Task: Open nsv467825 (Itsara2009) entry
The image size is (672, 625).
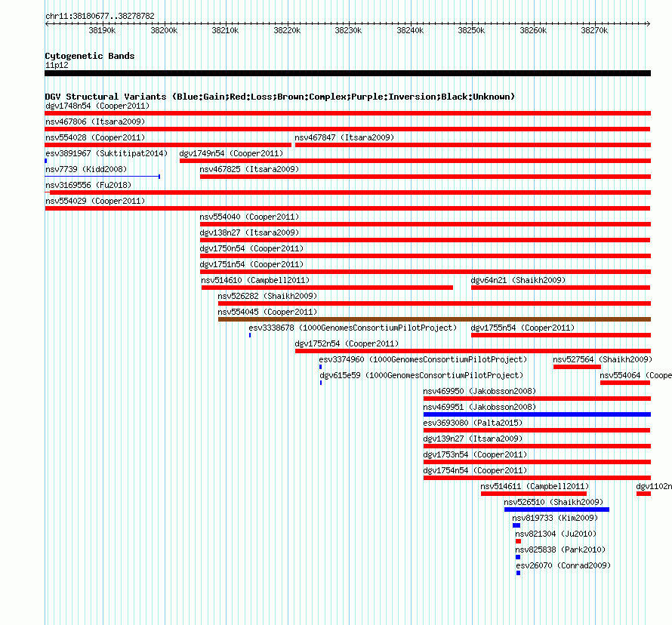Action: [249, 169]
